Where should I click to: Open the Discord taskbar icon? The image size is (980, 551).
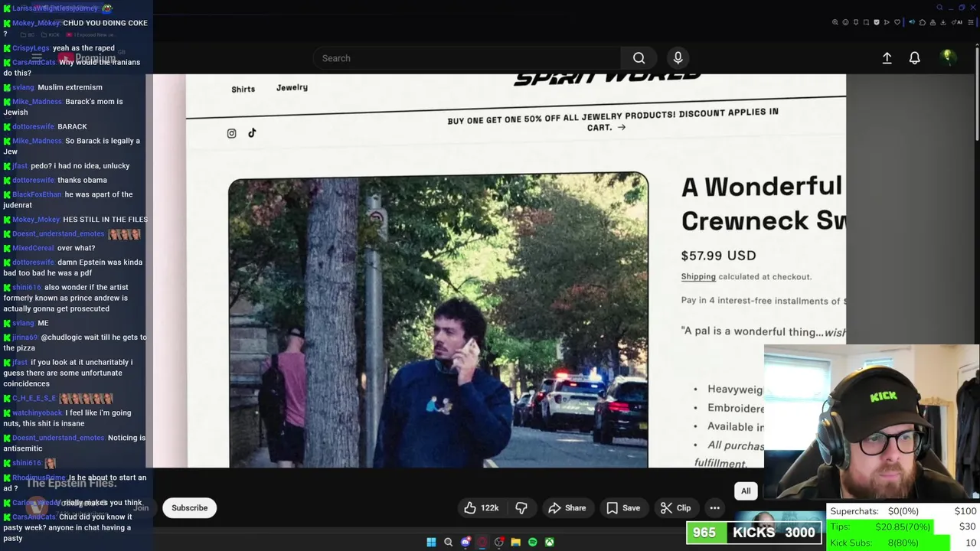pos(465,542)
